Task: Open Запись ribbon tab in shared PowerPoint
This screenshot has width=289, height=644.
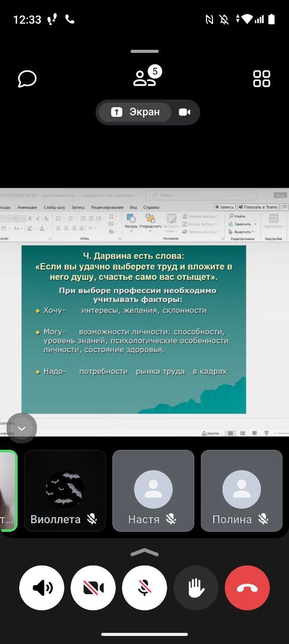Action: (78, 207)
